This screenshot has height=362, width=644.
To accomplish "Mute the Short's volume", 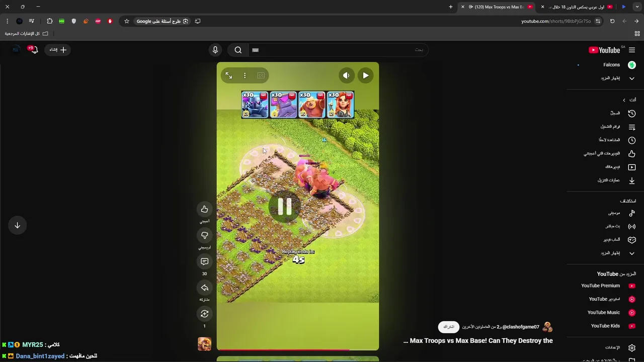I will pos(346,75).
